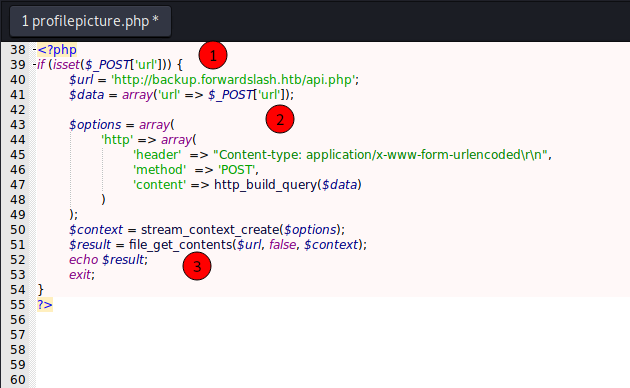Click the $url variable on line 40
The width and height of the screenshot is (630, 388).
tap(81, 80)
